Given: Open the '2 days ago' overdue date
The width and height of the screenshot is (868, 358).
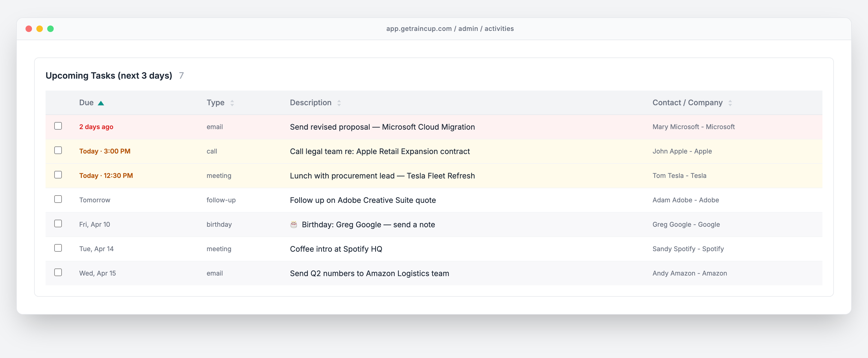Looking at the screenshot, I should point(96,127).
